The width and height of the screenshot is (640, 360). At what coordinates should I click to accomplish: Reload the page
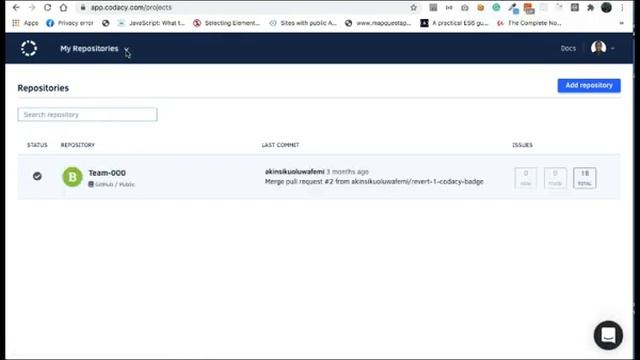[47, 7]
